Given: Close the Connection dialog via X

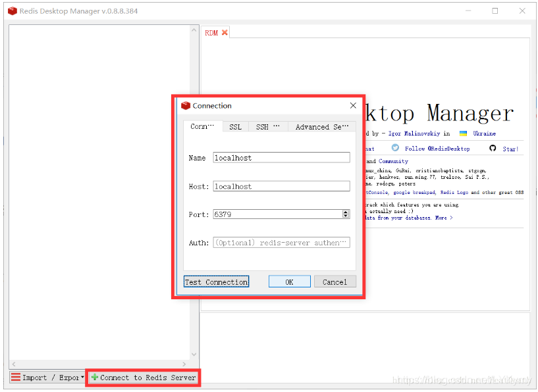Looking at the screenshot, I should pyautogui.click(x=353, y=105).
